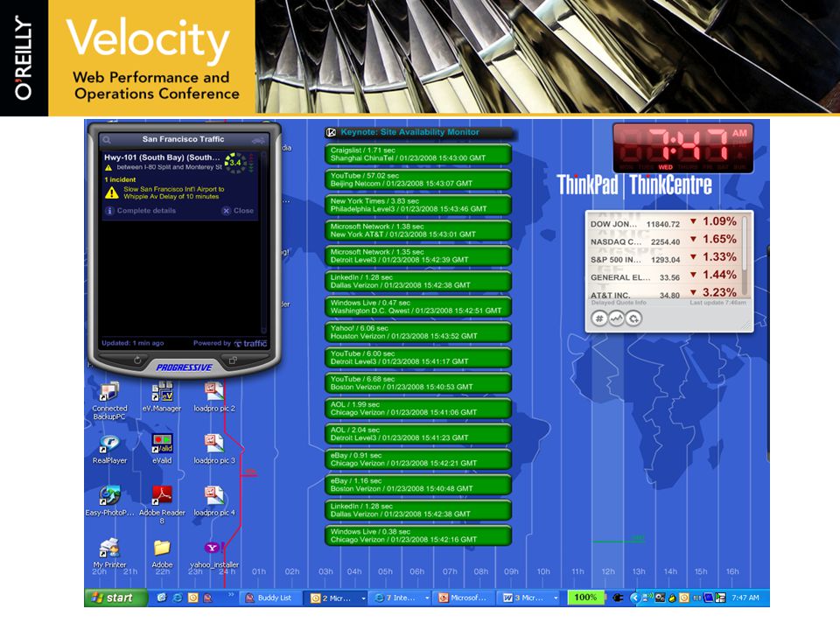Screen dimensions: 840x630
Task: Select Microsoft Network New York AT&T entry
Action: (x=418, y=230)
